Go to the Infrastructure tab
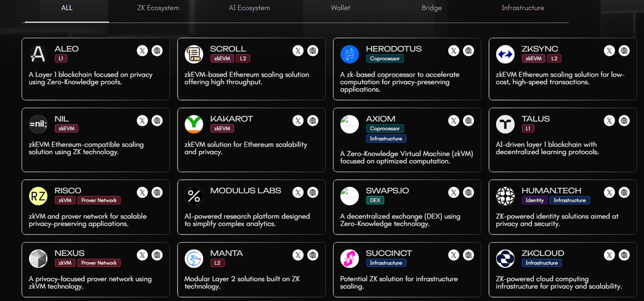The width and height of the screenshot is (644, 301). click(x=523, y=8)
